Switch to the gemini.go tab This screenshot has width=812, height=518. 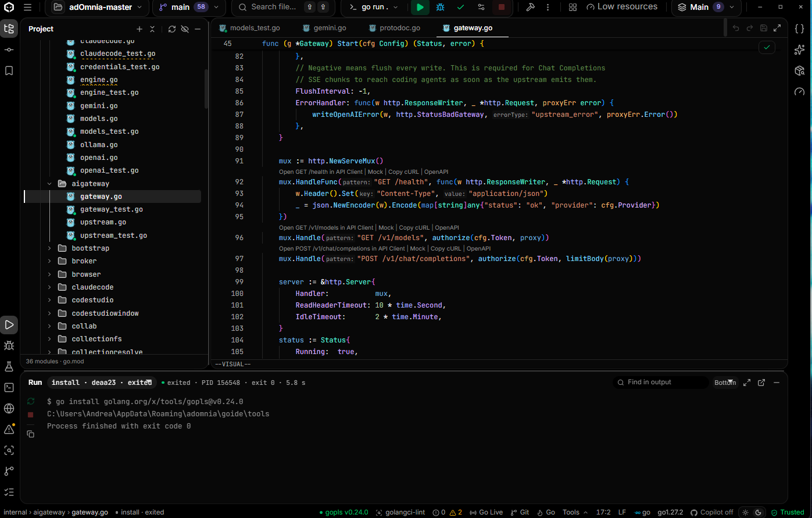325,28
